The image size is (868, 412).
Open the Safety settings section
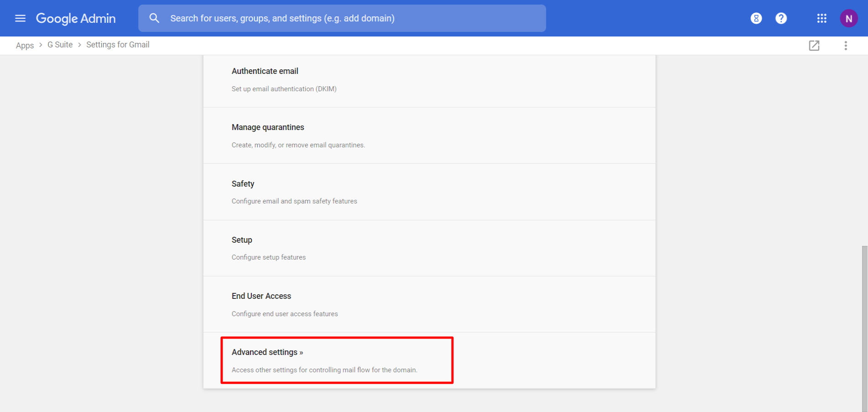(243, 184)
